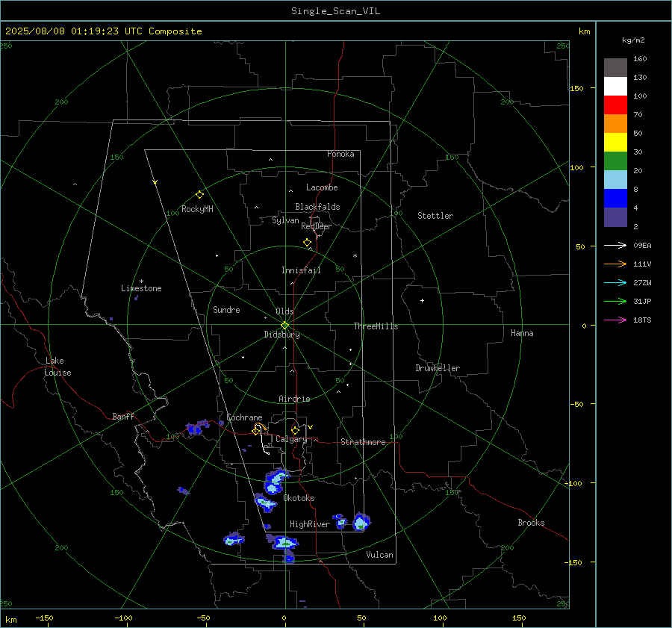672x628 pixels.
Task: Click the Lacombe label
Action: [x=322, y=187]
